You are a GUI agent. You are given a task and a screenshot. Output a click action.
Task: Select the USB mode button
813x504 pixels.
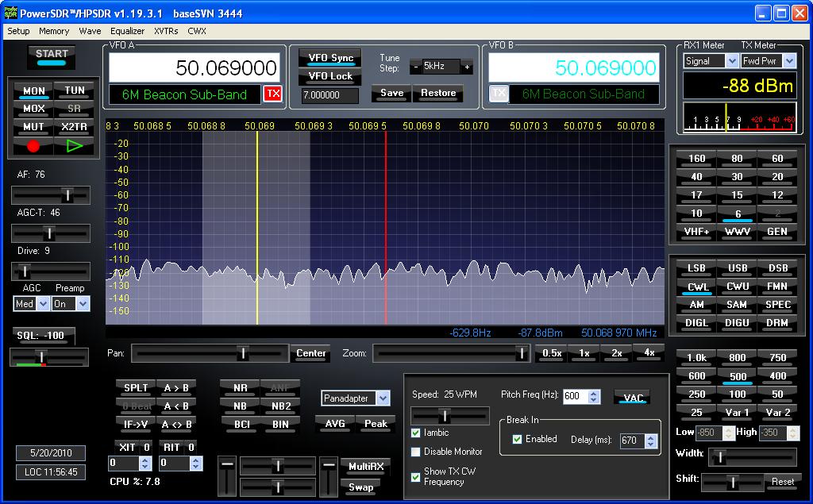pos(737,268)
